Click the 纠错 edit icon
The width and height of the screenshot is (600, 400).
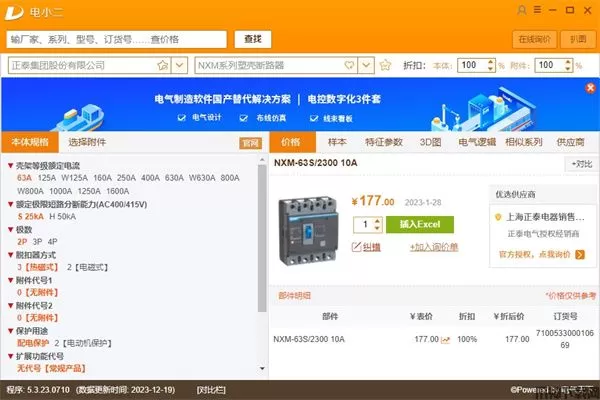(356, 247)
